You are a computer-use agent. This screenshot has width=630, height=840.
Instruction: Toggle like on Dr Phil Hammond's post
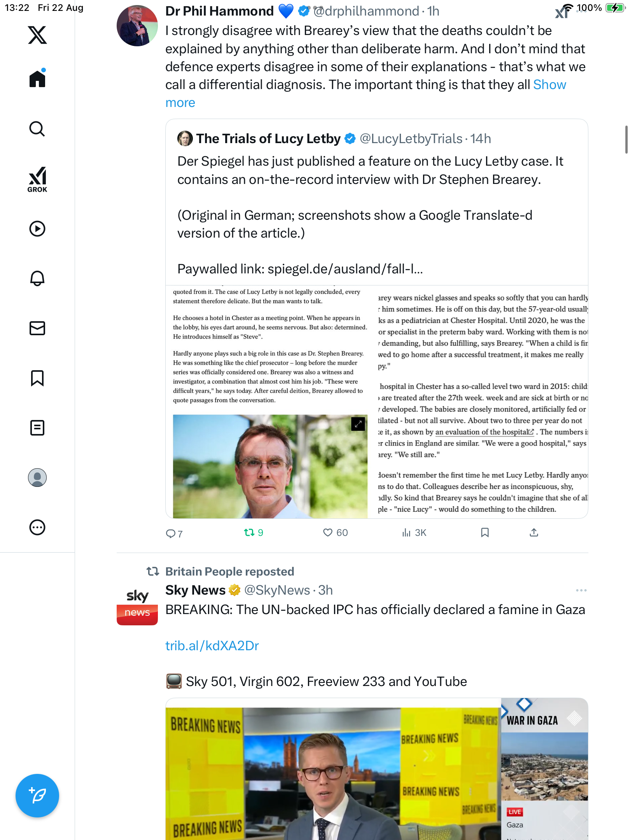335,533
